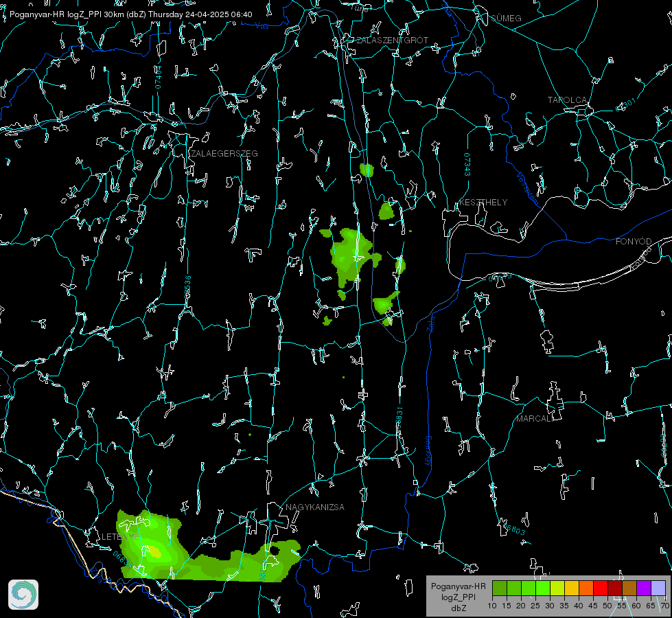Click the legend value '70' under the scale
672x618 pixels.
[x=665, y=606]
